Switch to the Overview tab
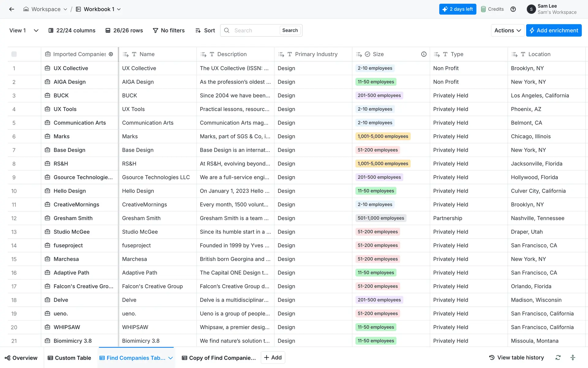588x368 pixels. pyautogui.click(x=21, y=358)
